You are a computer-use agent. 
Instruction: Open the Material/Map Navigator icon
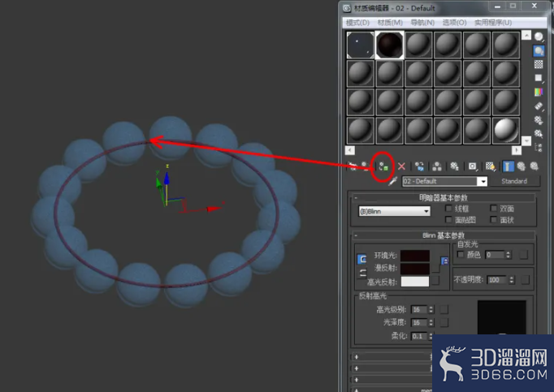click(x=539, y=147)
